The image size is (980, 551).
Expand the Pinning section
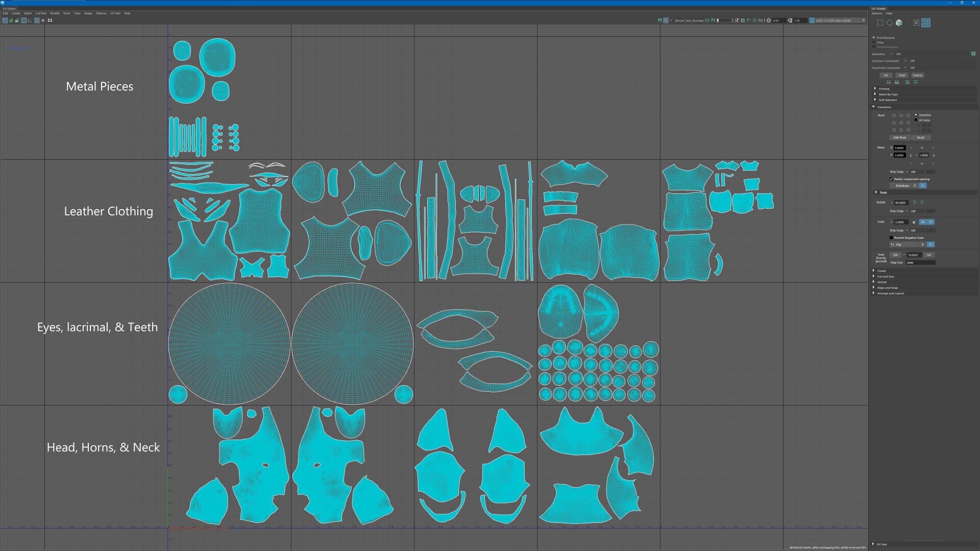pos(884,89)
